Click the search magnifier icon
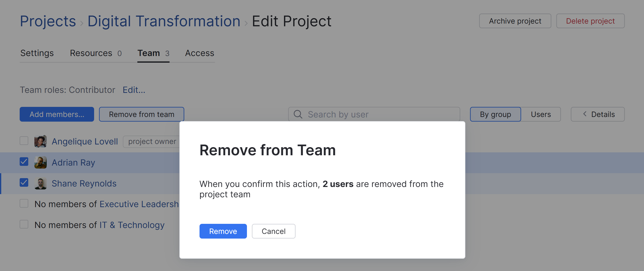The width and height of the screenshot is (644, 271). coord(298,114)
